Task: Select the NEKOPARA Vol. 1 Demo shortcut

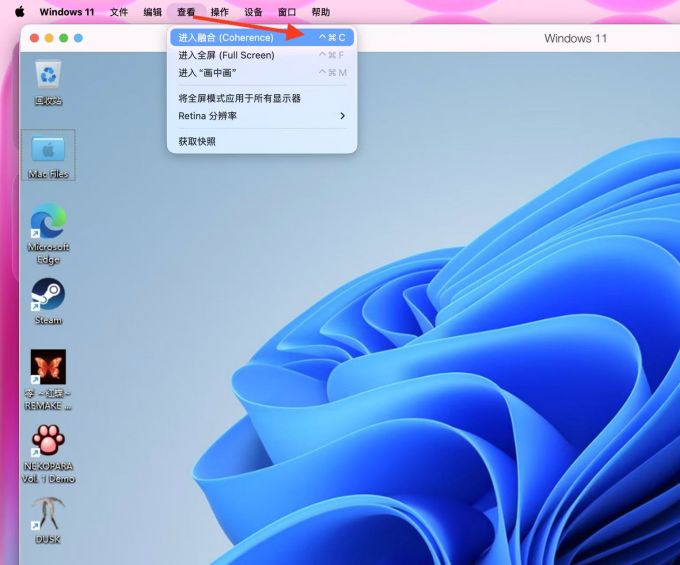Action: [x=48, y=454]
